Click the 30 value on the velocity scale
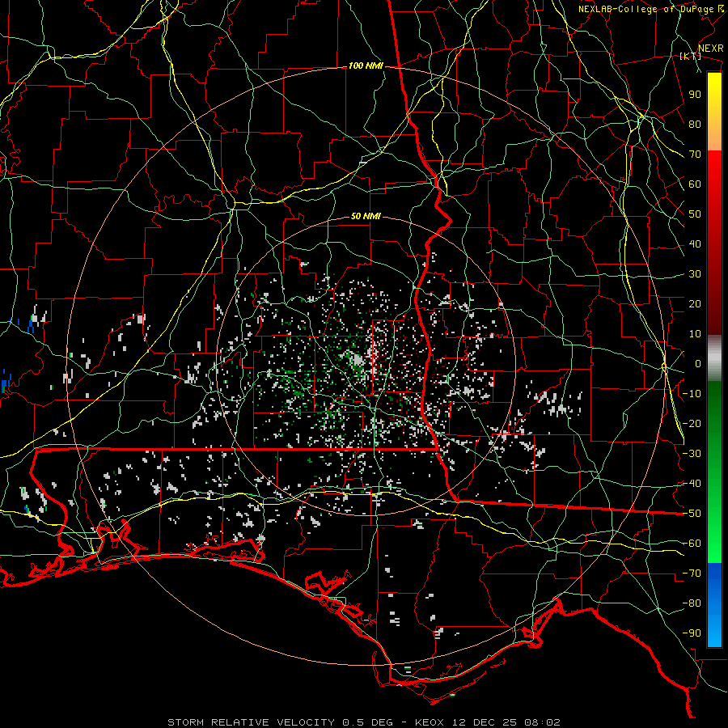The image size is (728, 728). pyautogui.click(x=695, y=274)
